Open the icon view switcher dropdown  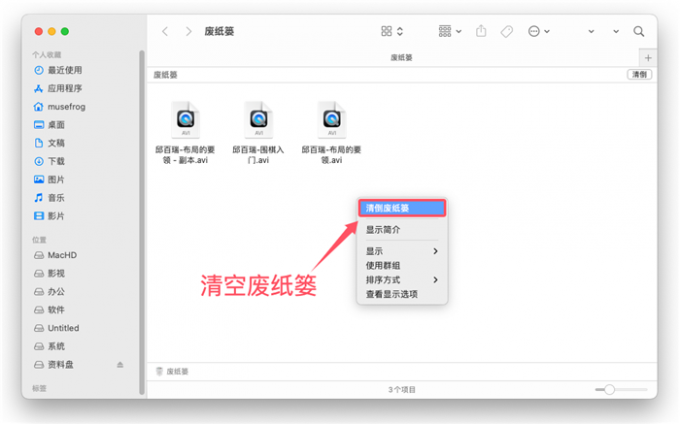click(392, 31)
